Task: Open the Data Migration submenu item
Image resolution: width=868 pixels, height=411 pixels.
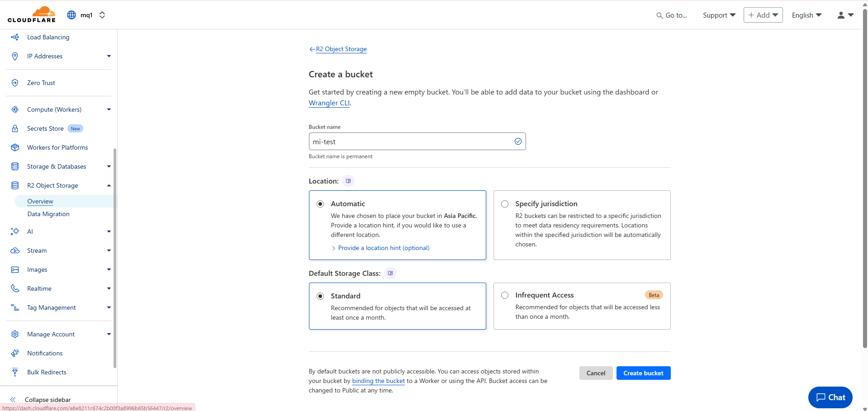Action: point(48,214)
